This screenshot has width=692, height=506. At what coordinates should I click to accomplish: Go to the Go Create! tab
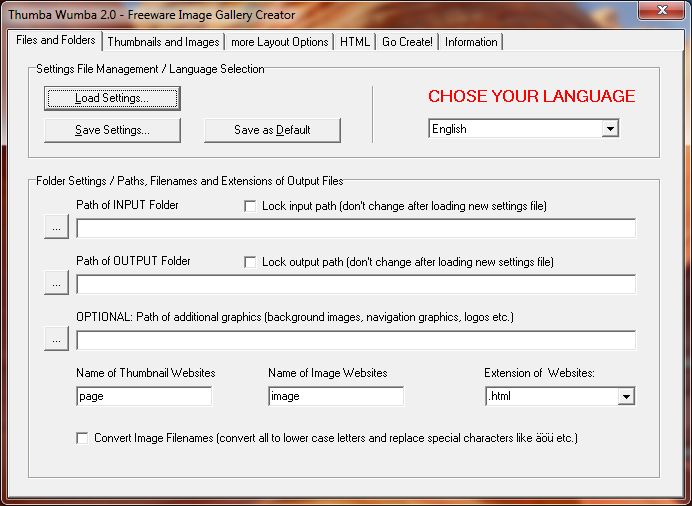point(407,42)
